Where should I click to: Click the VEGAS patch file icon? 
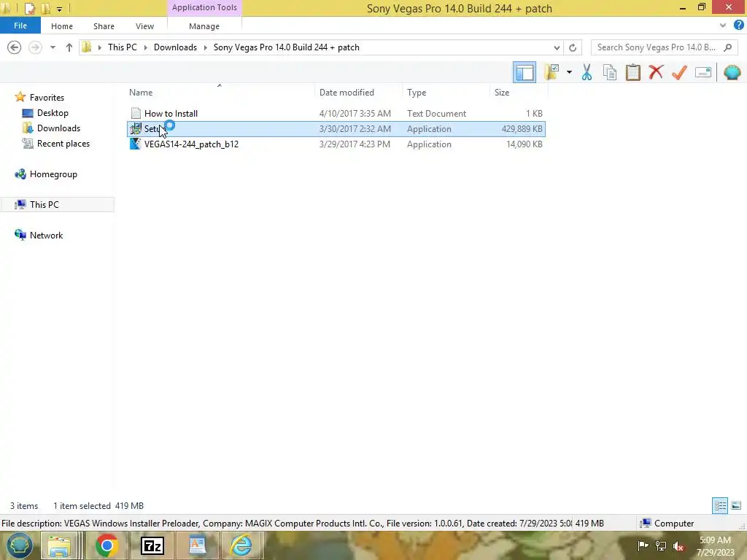point(135,144)
